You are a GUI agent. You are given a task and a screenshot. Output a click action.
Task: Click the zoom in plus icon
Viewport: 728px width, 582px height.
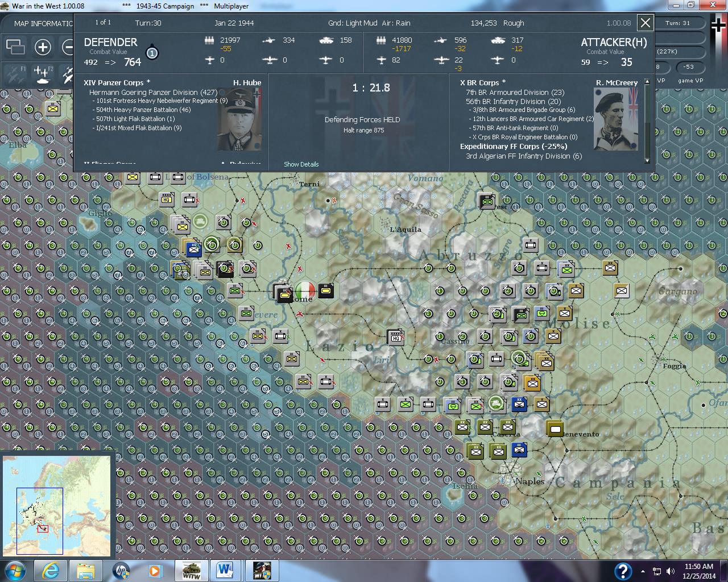tap(43, 47)
